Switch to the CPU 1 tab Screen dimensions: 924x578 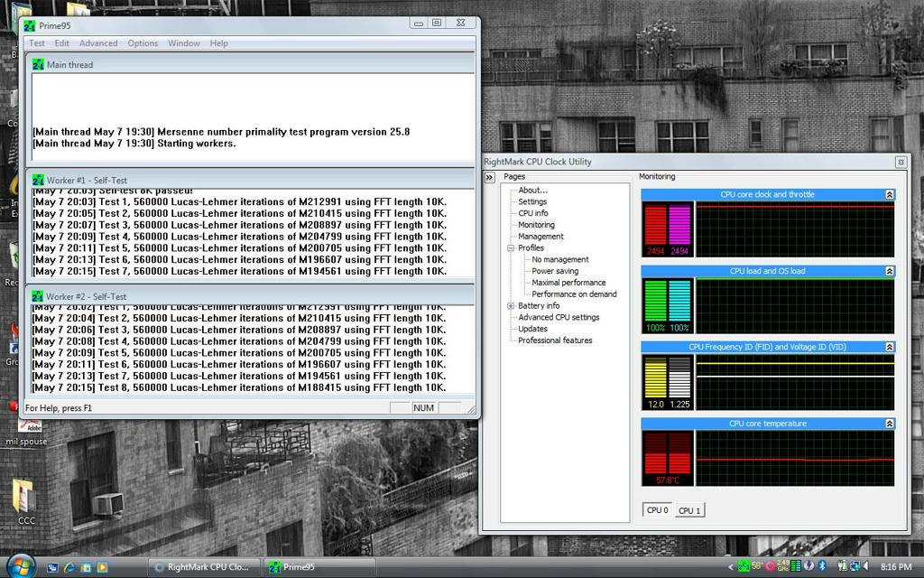(689, 511)
